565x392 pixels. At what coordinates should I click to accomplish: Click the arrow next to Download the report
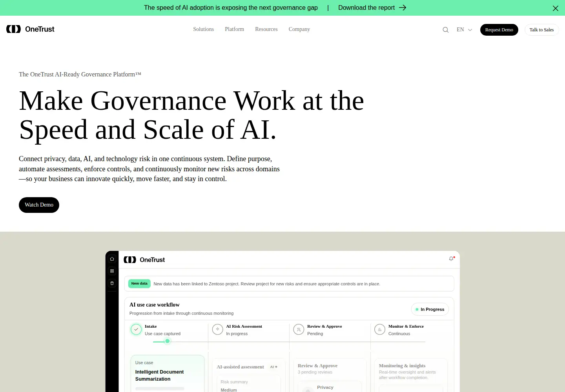point(403,8)
